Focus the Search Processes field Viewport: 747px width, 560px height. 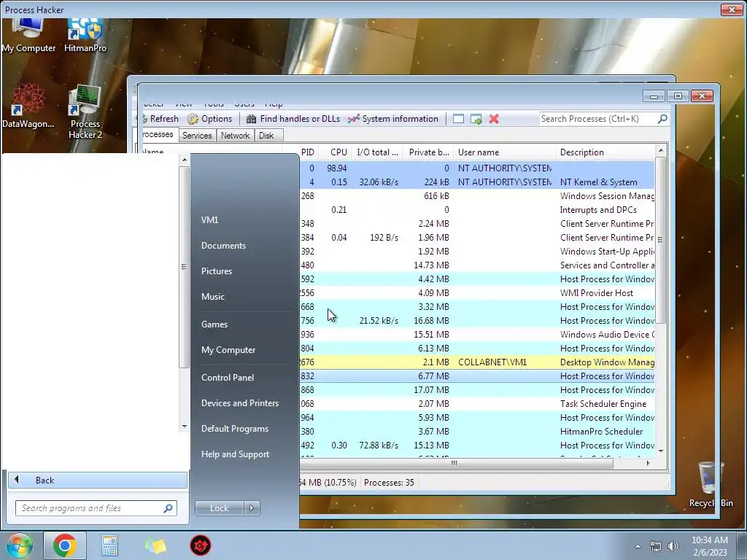pyautogui.click(x=597, y=119)
